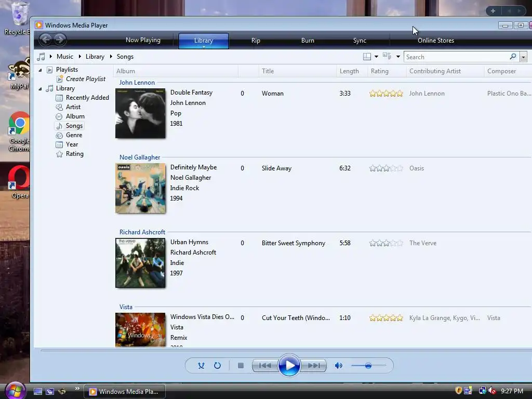Switch to the Rip tab
Screen dimensions: 532x399
tap(256, 41)
